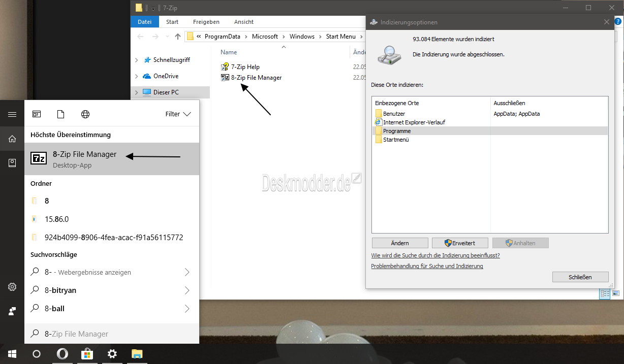Open Problembehandlung für Suche und Indizierung link

tap(427, 266)
